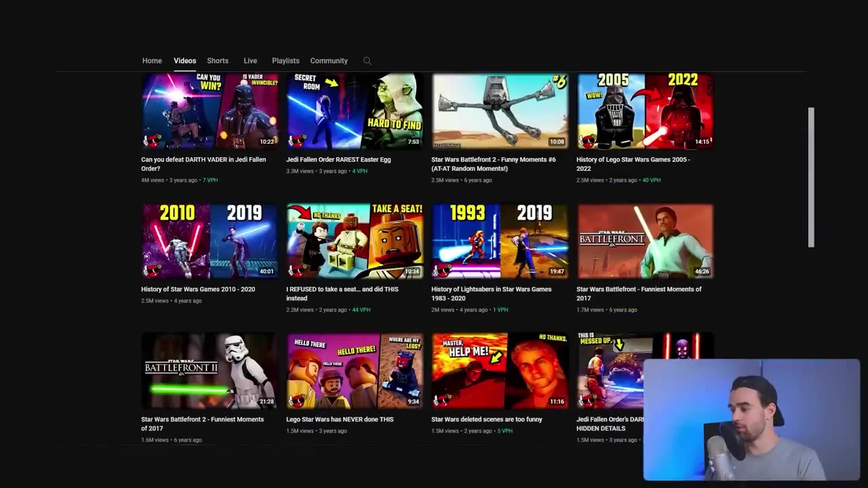Screen dimensions: 868x488
Task: Open title History of Star Wars Games 2010 - 2020
Action: (x=198, y=289)
